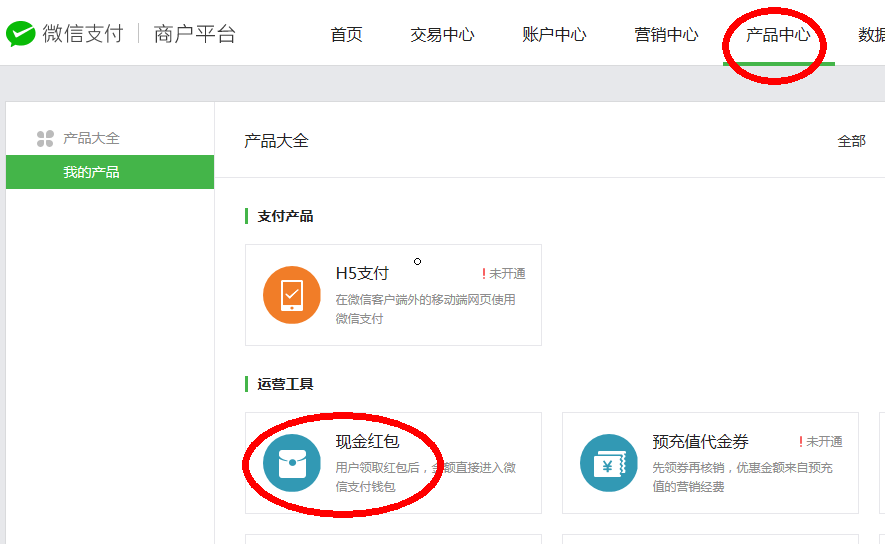
Task: Open the partially visible 数据 tab
Action: point(870,35)
